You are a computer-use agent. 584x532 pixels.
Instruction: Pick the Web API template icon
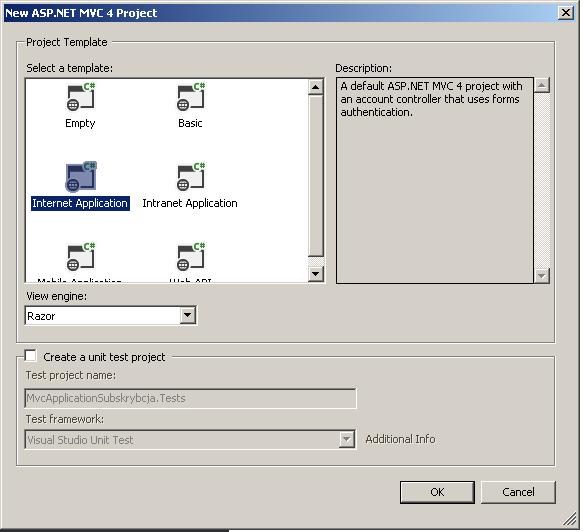point(191,257)
